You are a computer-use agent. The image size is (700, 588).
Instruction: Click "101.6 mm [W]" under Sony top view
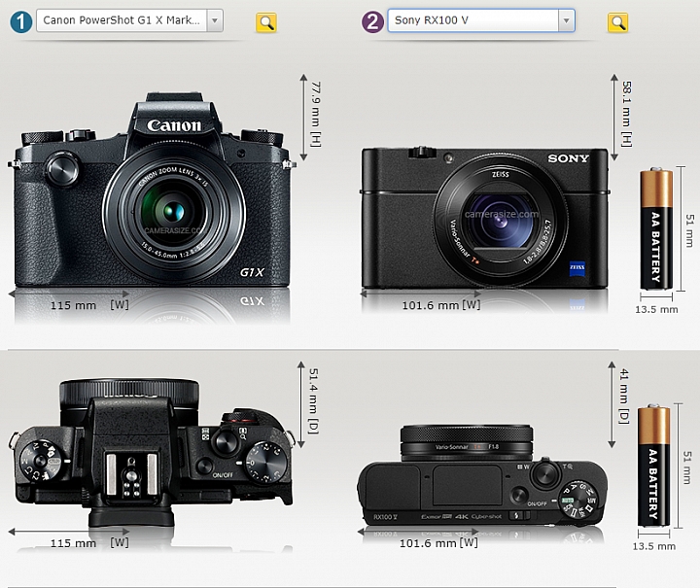pyautogui.click(x=438, y=543)
